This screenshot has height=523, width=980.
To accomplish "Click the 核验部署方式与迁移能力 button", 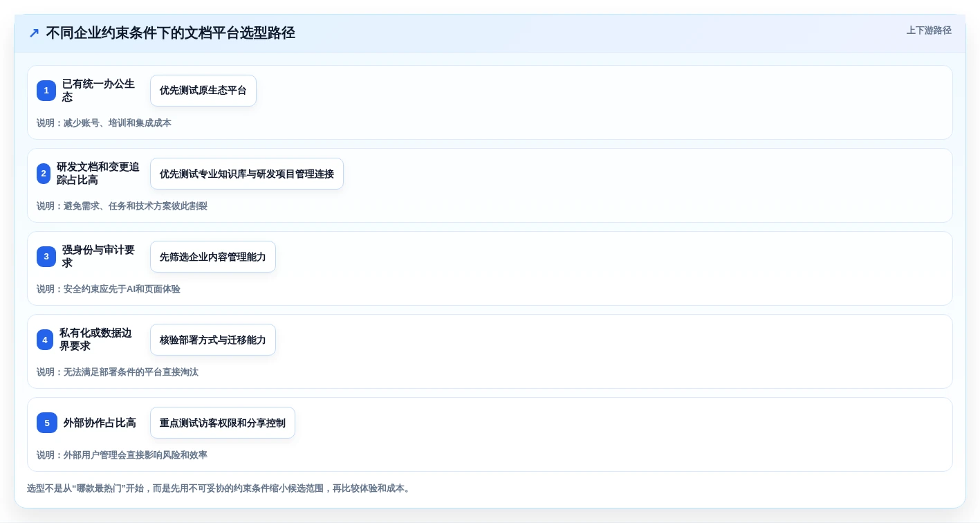I will click(213, 340).
